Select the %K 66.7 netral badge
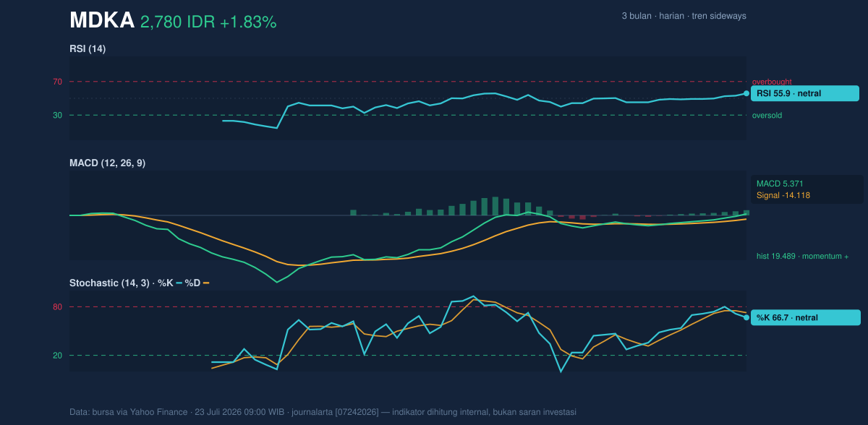Viewport: 868px width, 425px height. click(806, 317)
